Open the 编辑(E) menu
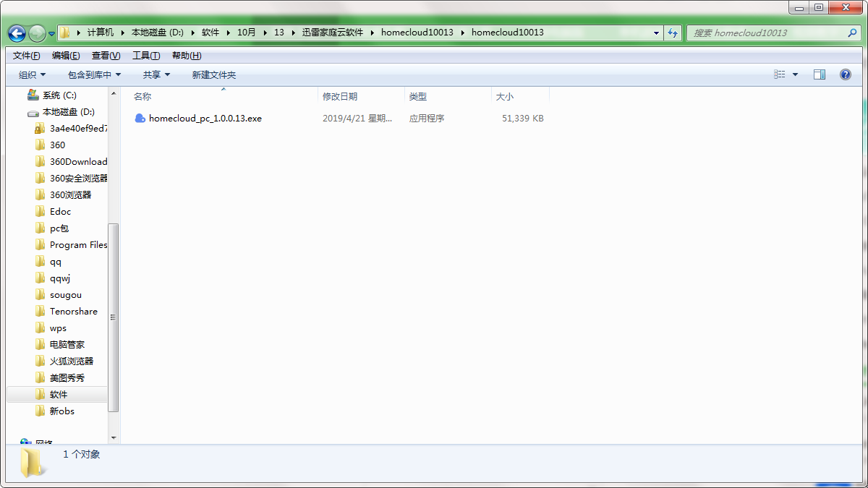Screen dimensions: 868x488 (x=66, y=56)
